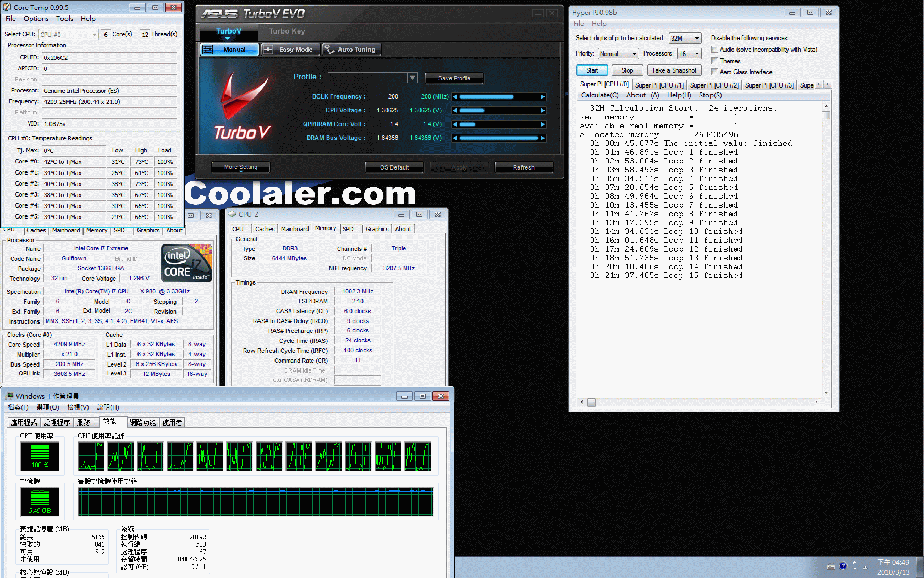Screen dimensions: 924x578
Task: Show hidden tray icons arrow
Action: tap(865, 567)
